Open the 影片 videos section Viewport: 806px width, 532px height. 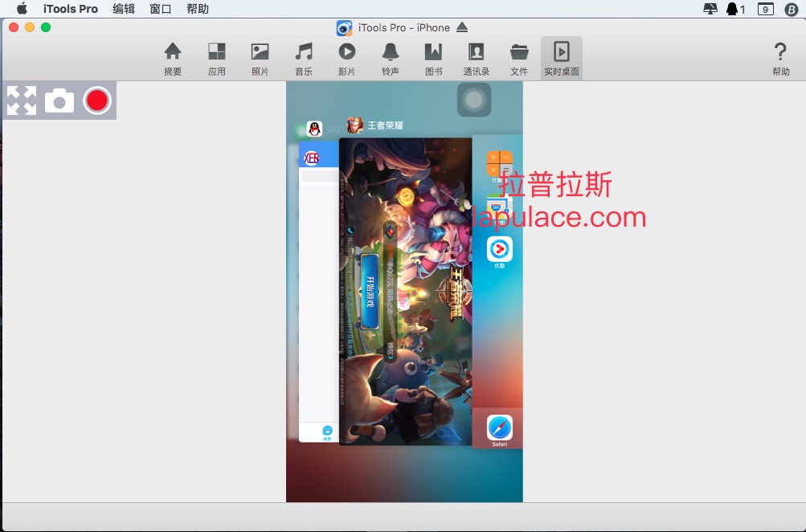[x=346, y=59]
